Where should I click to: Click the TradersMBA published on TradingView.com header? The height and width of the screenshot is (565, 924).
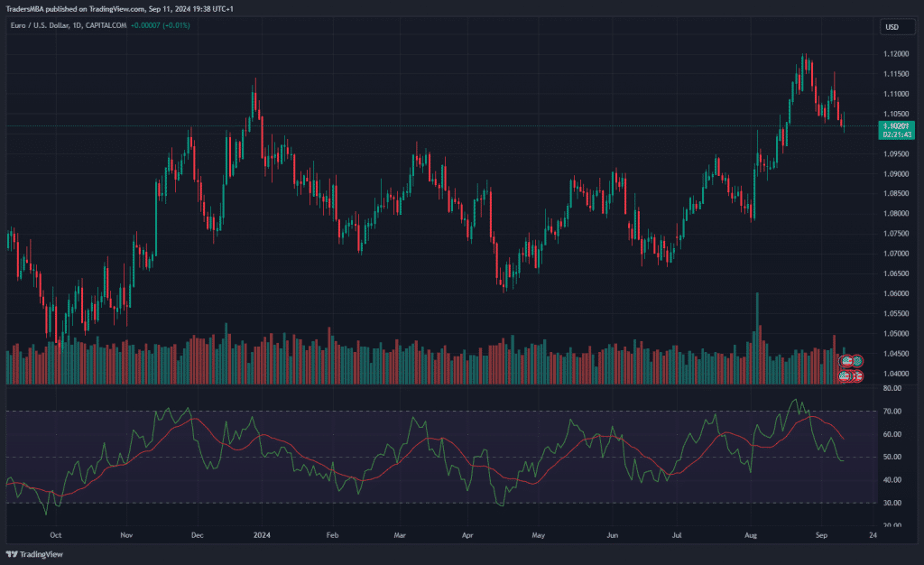(117, 9)
